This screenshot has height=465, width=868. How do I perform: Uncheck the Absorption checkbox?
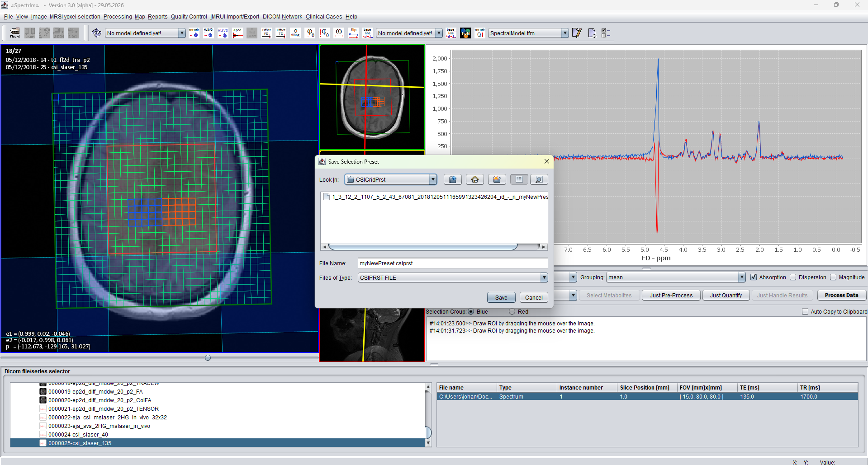point(754,277)
